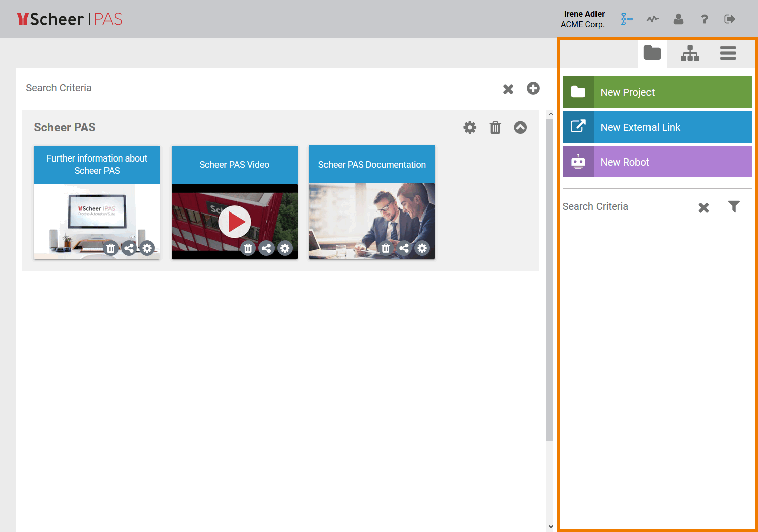This screenshot has width=758, height=532.
Task: Collapse the Scheer PAS group
Action: click(x=520, y=128)
